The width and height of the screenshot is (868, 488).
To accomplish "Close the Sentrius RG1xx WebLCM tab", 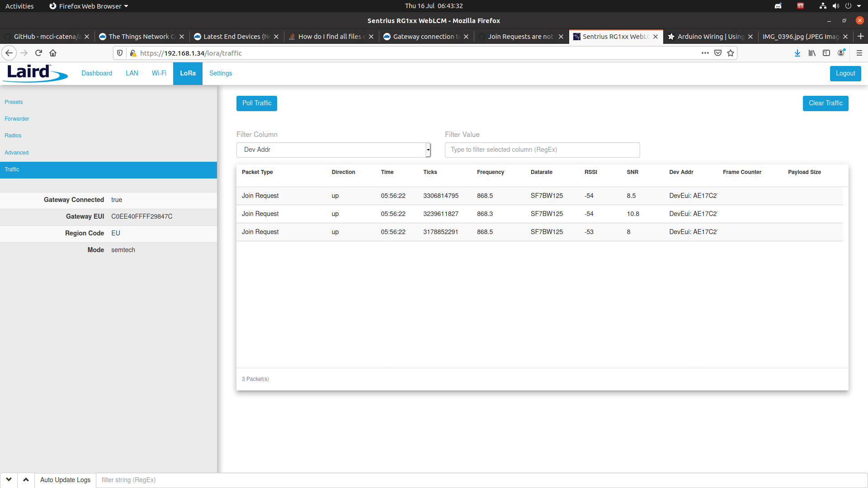I will coord(656,37).
